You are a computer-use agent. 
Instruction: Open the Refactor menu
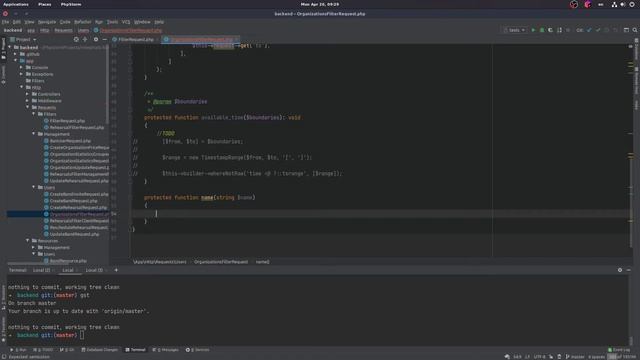tap(83, 22)
